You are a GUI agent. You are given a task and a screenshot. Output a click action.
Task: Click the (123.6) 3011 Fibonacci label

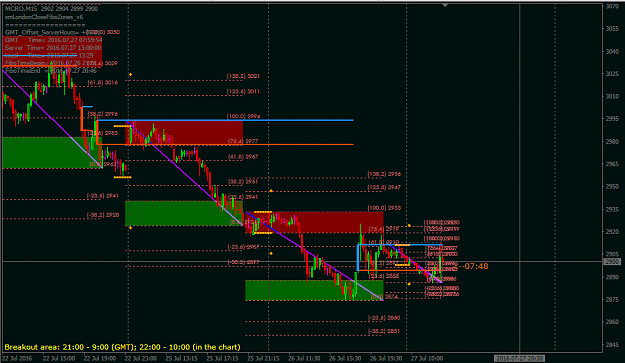coord(243,92)
